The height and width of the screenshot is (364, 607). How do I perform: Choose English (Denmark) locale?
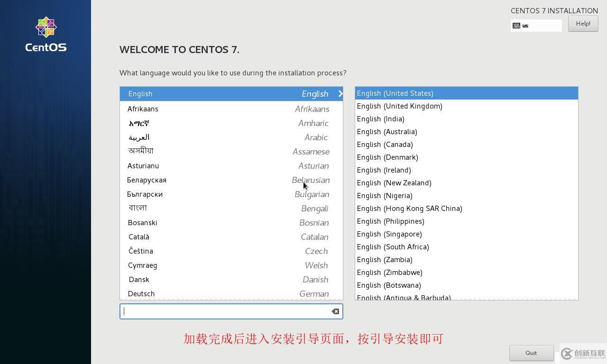point(467,157)
